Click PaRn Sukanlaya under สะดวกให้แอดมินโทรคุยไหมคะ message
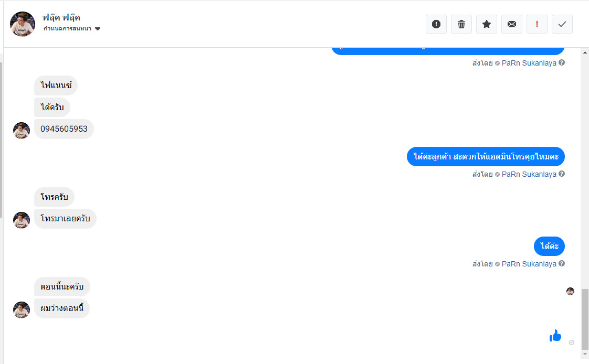 click(x=529, y=174)
